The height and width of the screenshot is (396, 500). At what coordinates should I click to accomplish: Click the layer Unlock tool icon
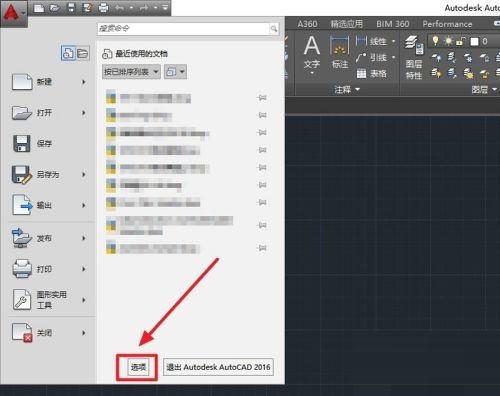[484, 73]
